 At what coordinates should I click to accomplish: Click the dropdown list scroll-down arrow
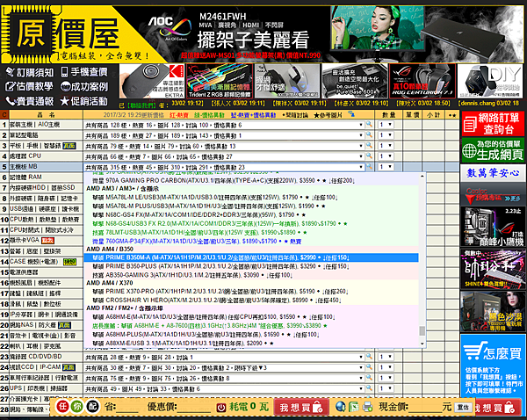pos(422,344)
